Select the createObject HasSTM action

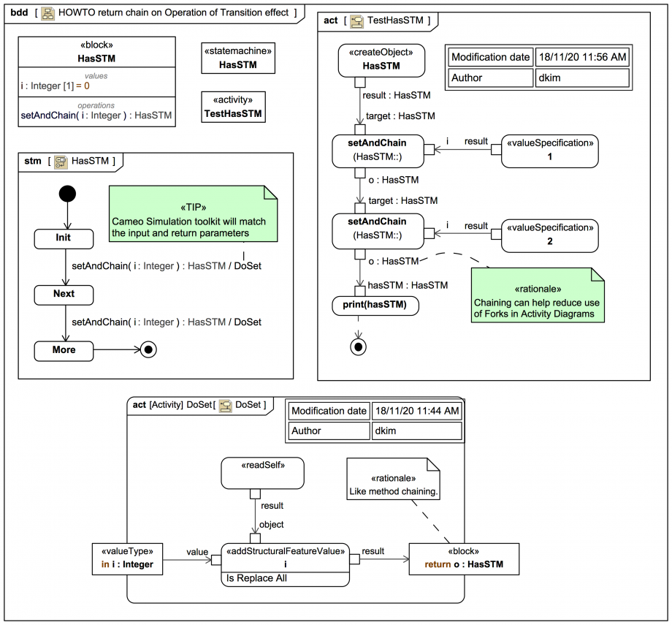tap(381, 60)
